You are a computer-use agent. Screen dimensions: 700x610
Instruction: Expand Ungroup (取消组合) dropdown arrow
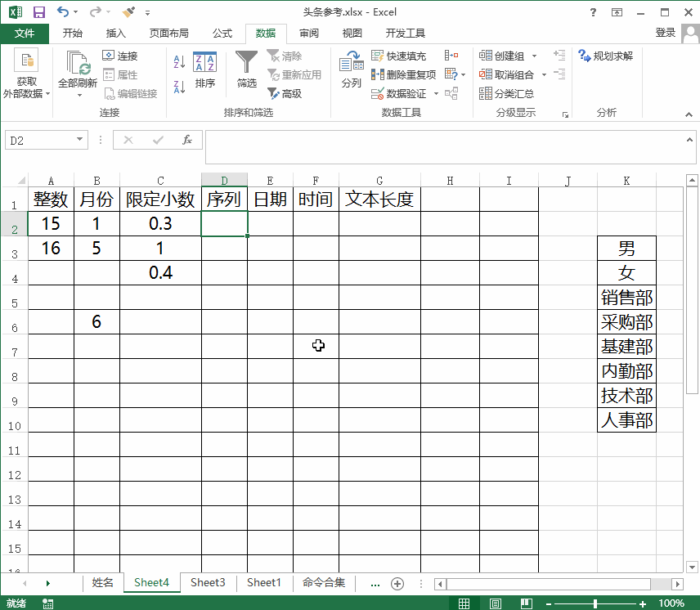pyautogui.click(x=544, y=74)
